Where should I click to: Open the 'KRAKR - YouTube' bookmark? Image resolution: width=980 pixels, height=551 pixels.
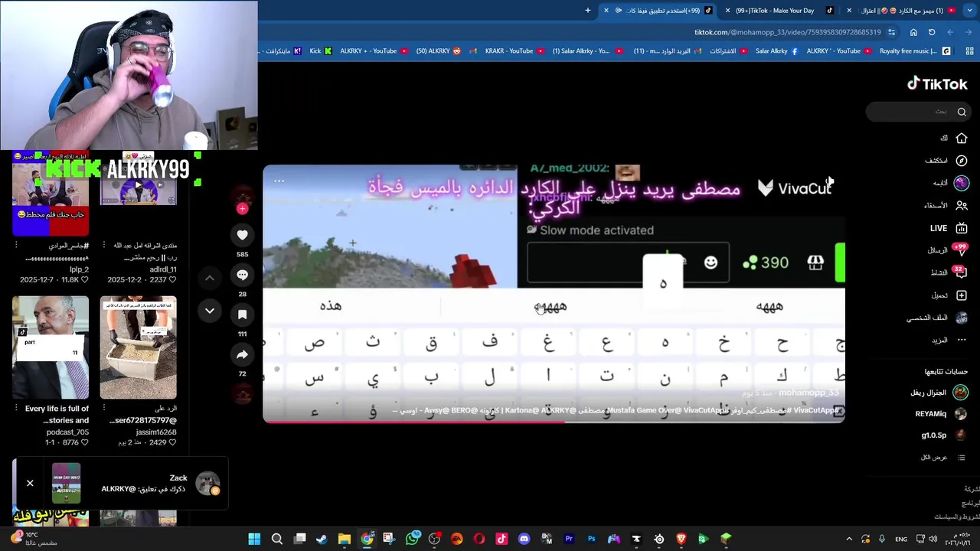tap(514, 51)
